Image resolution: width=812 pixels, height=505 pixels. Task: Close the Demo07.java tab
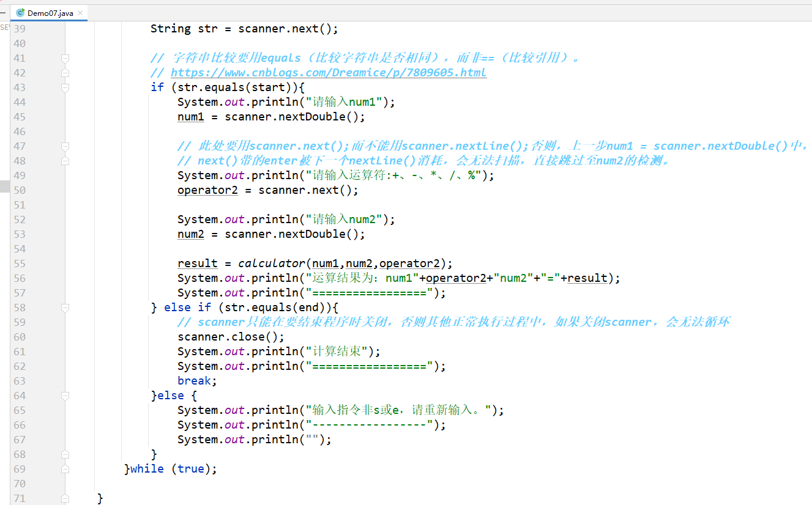(80, 13)
